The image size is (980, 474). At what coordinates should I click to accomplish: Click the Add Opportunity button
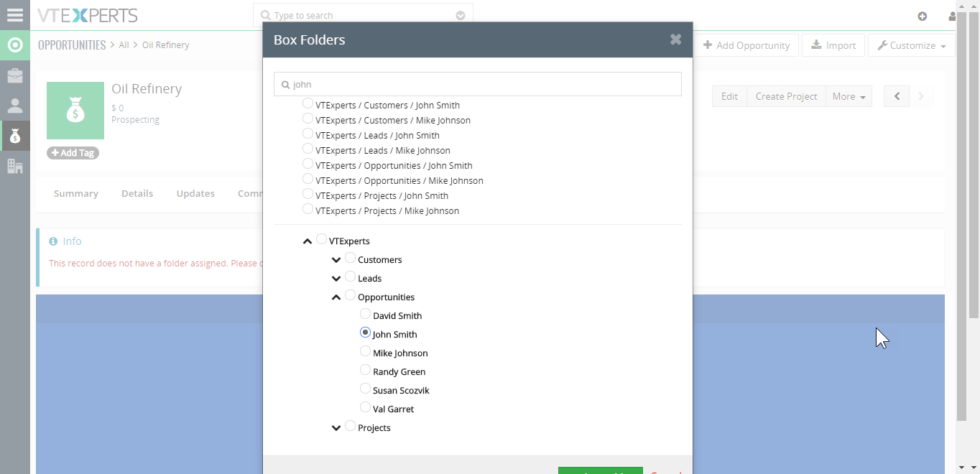[746, 45]
